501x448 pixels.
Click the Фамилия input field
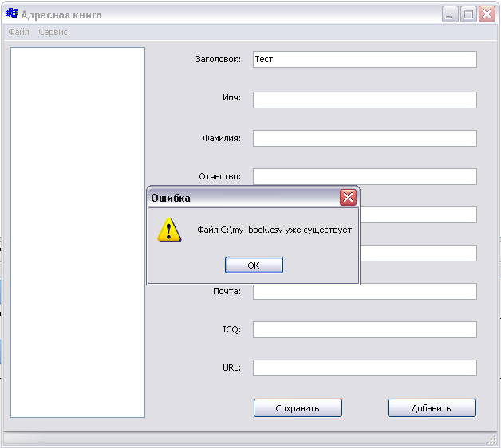click(x=365, y=138)
